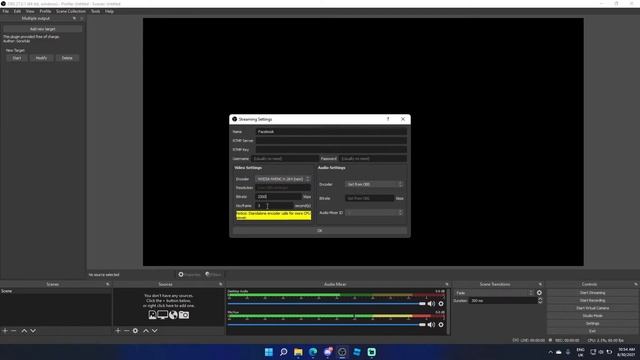Click the browser globe source icon
The image size is (640, 360).
click(173, 315)
